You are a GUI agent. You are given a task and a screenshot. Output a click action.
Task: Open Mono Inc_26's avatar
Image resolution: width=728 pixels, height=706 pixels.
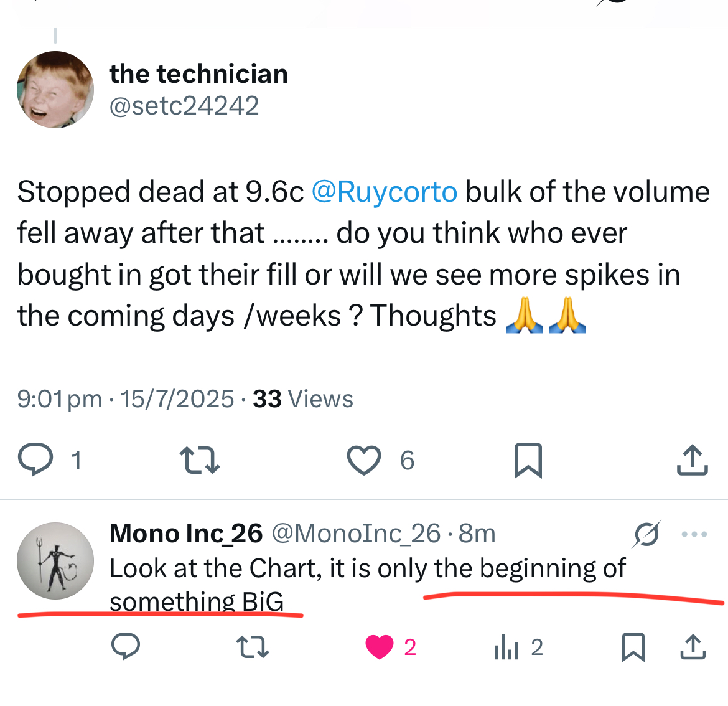click(x=55, y=560)
